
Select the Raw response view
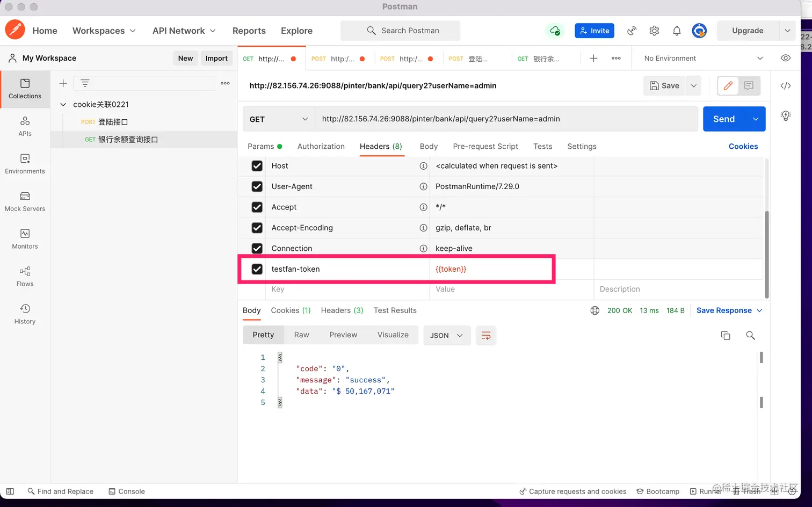pyautogui.click(x=302, y=335)
